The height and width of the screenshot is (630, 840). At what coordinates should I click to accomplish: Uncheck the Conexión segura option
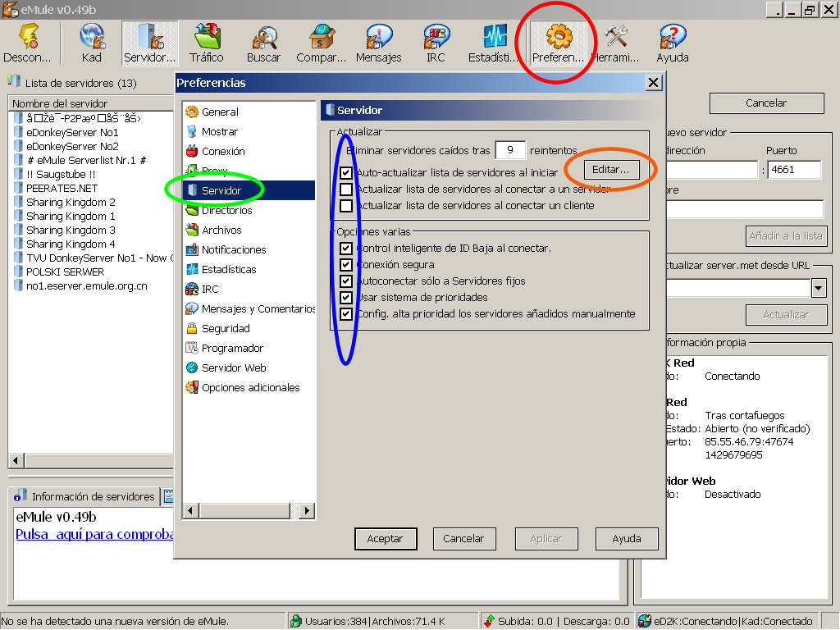346,265
